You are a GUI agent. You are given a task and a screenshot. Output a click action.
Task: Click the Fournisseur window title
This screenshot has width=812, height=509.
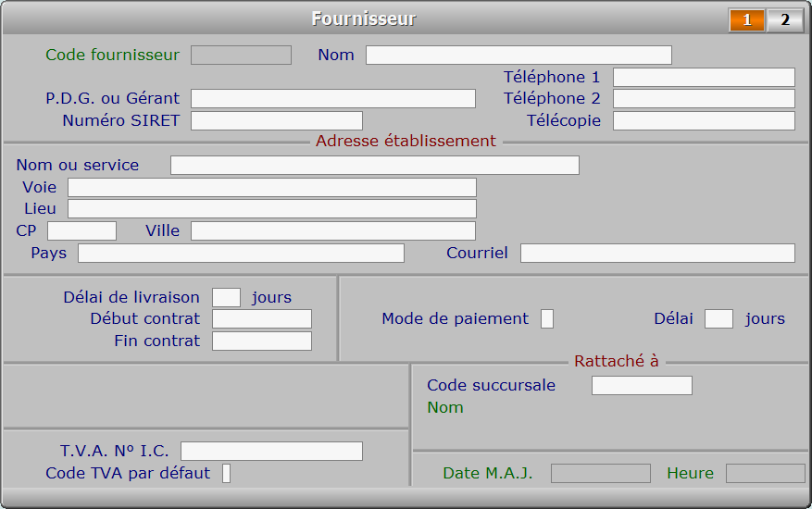click(x=364, y=19)
